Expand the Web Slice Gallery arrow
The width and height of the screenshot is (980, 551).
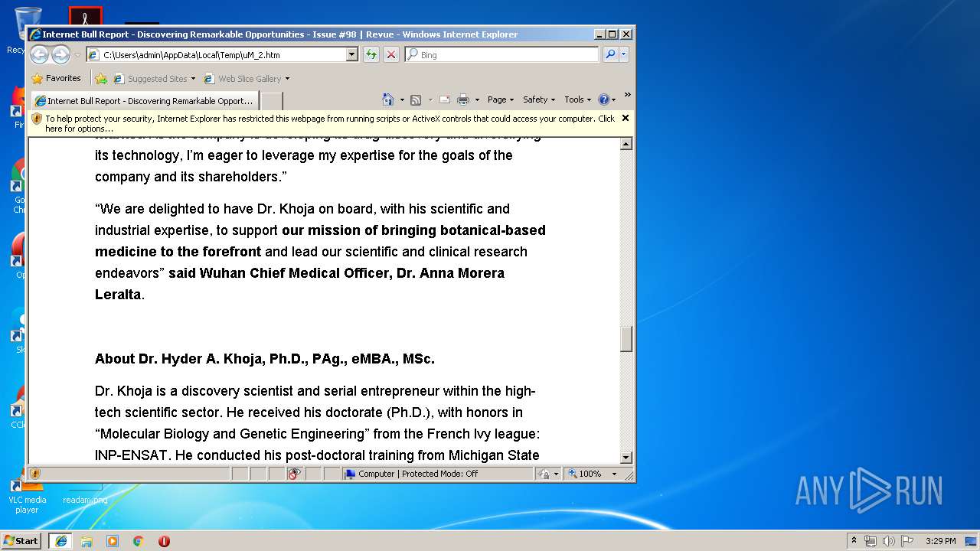click(287, 79)
